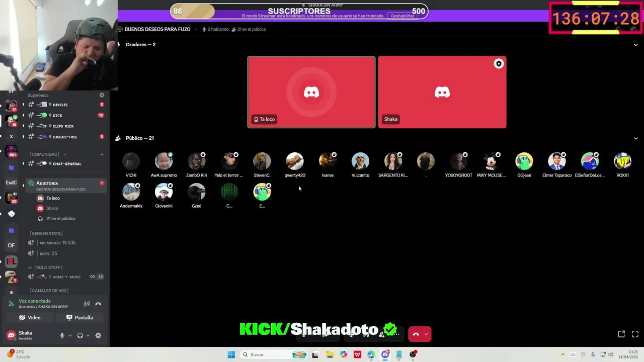Open audience member YOSOYGROOT's avatar

[x=459, y=161]
